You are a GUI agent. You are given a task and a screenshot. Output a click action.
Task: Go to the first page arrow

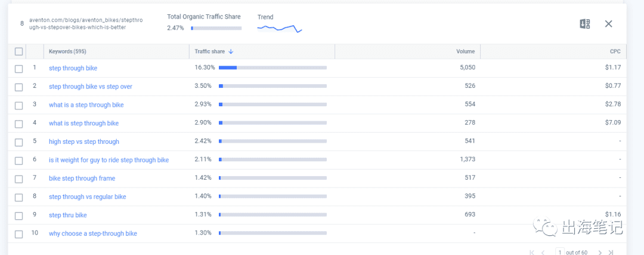click(532, 253)
